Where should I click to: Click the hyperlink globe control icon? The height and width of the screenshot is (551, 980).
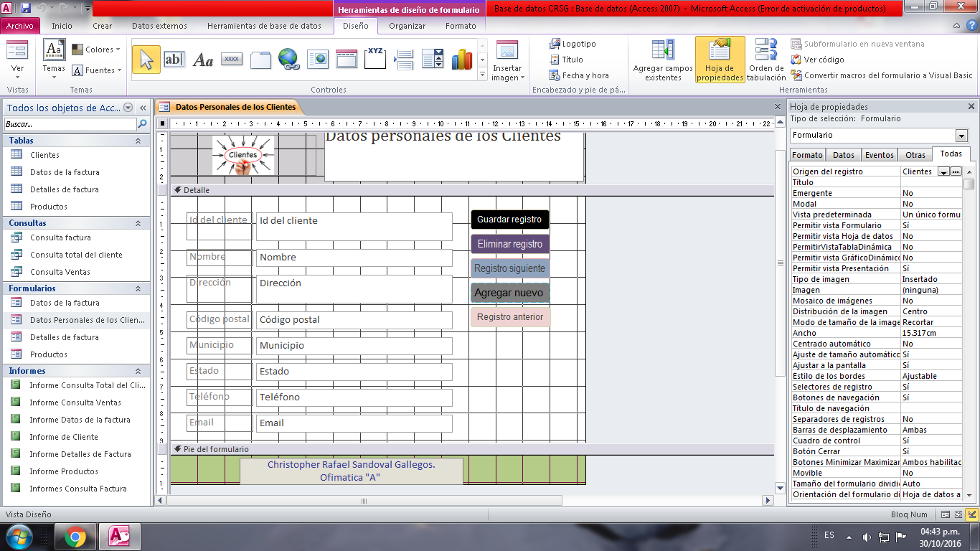point(288,59)
